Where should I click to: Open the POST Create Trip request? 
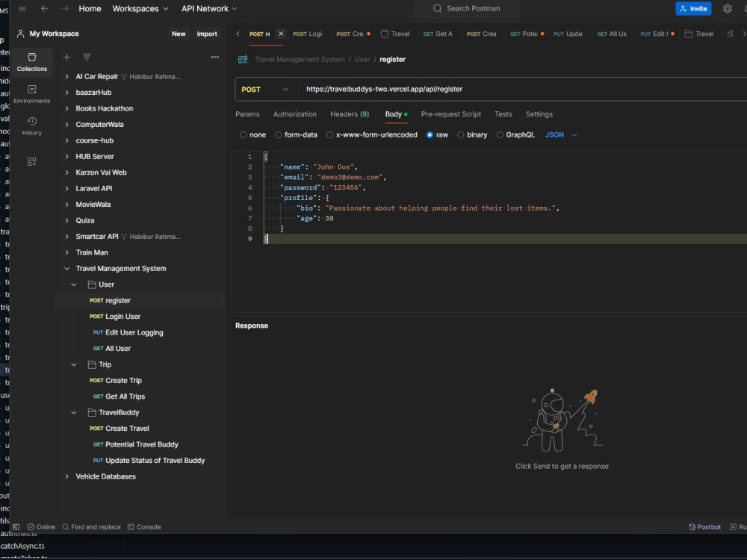coord(116,381)
